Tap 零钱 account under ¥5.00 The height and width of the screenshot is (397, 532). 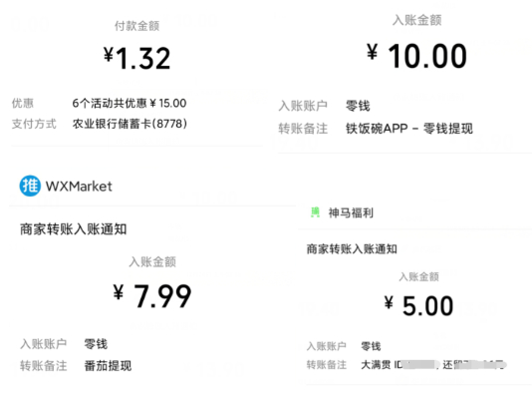[x=371, y=346]
